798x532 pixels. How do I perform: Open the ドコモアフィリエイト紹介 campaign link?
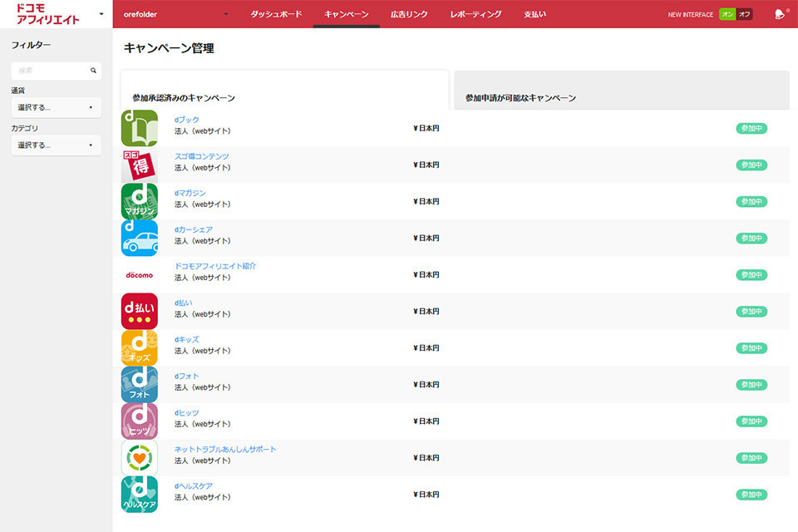tap(215, 266)
